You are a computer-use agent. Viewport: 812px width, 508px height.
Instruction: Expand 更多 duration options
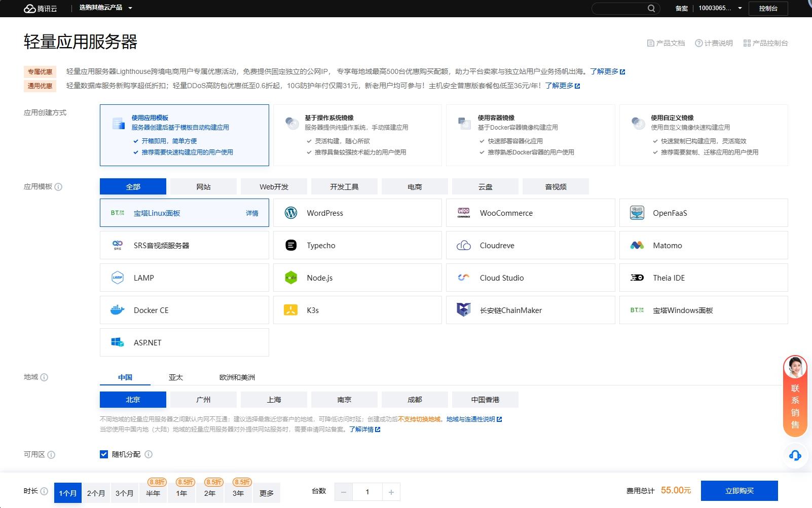point(267,493)
